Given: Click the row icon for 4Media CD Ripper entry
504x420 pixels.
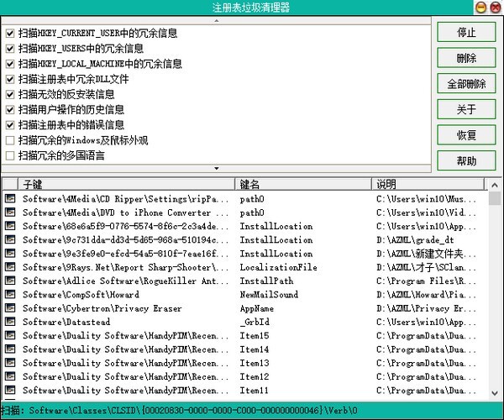Looking at the screenshot, I should click(x=10, y=198).
